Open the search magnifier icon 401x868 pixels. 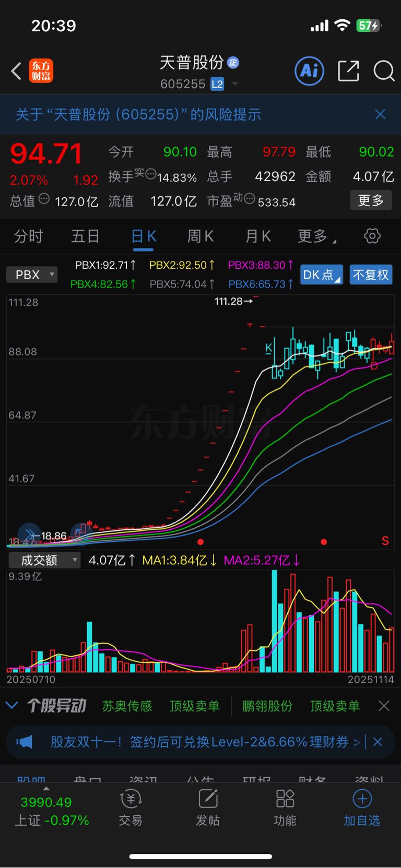click(x=384, y=71)
